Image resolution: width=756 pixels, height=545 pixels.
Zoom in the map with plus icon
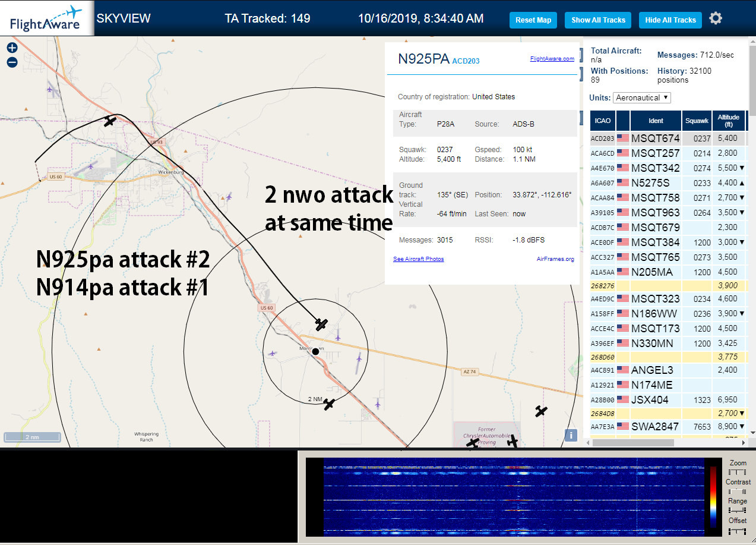[12, 48]
